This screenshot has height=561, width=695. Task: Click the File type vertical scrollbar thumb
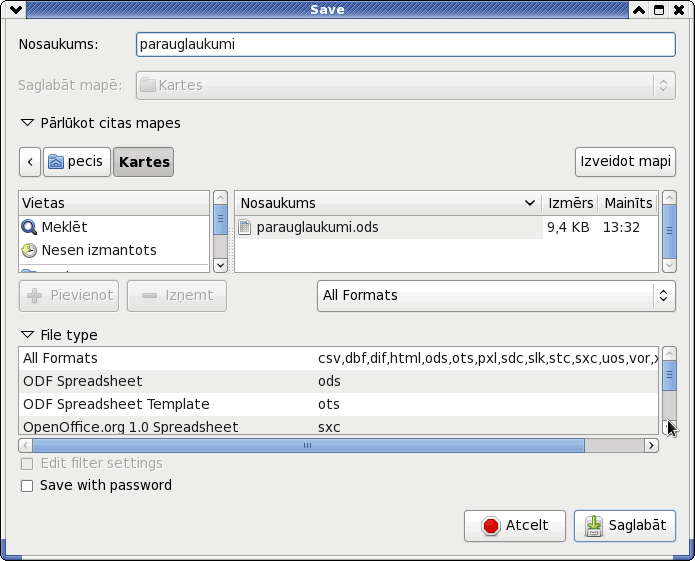click(x=669, y=375)
